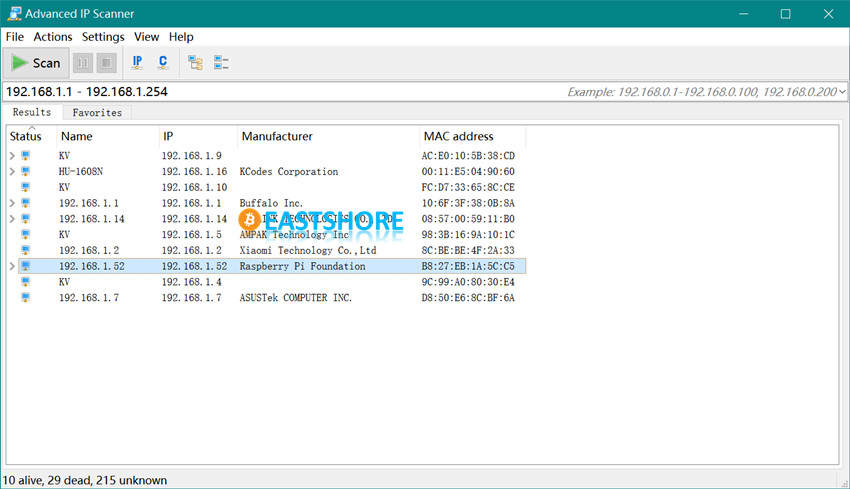Viewport: 850px width, 489px height.
Task: Select MAC address 00:11:E5:04:90:60
Action: tap(468, 171)
